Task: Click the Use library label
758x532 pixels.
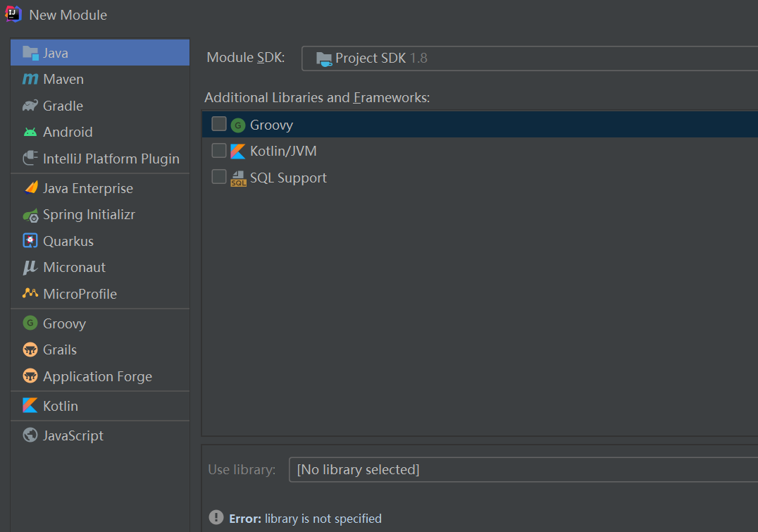Action: pos(242,469)
